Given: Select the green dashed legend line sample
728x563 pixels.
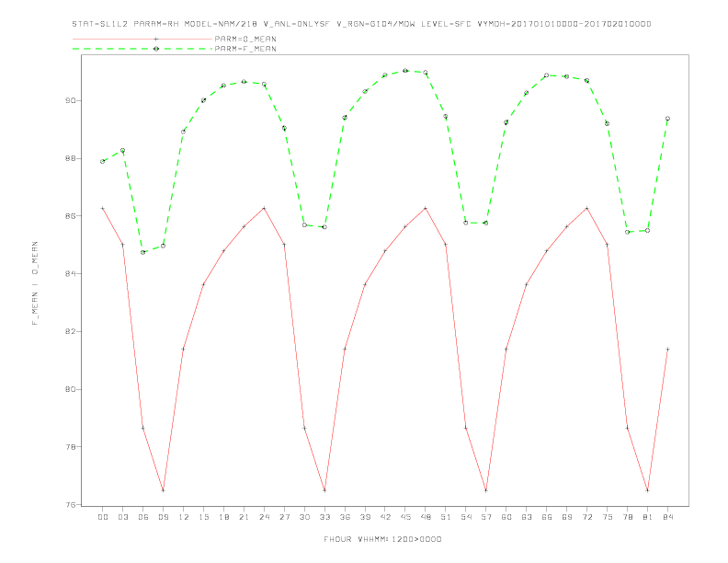Looking at the screenshot, I should [142, 49].
